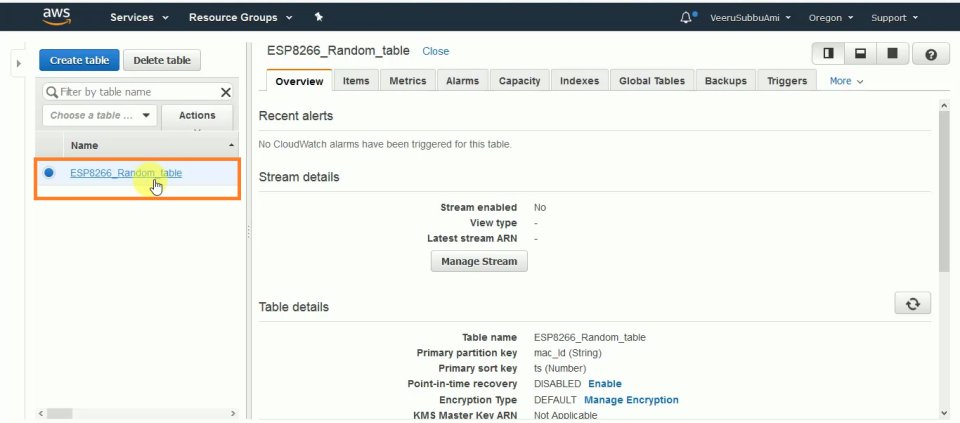Open the AWS home logo

coord(57,17)
